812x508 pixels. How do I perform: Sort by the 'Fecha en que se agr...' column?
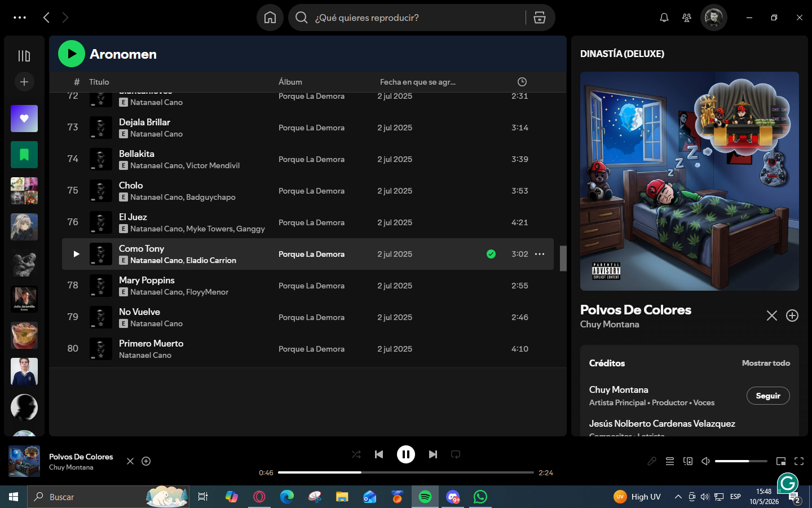coord(418,82)
